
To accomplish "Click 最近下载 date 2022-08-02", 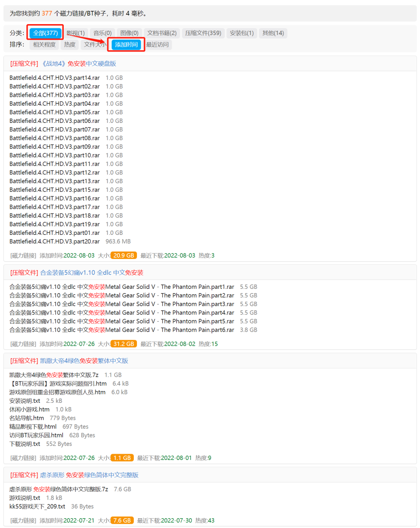I will click(x=180, y=344).
